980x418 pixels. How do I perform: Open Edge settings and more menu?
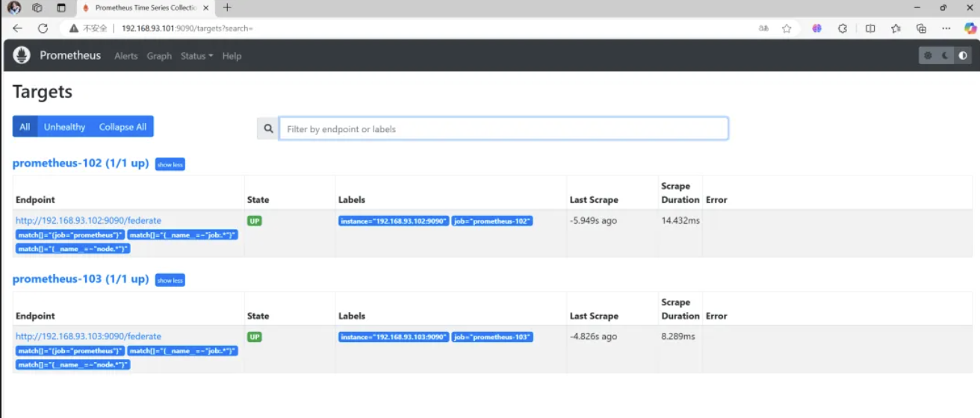coord(946,28)
